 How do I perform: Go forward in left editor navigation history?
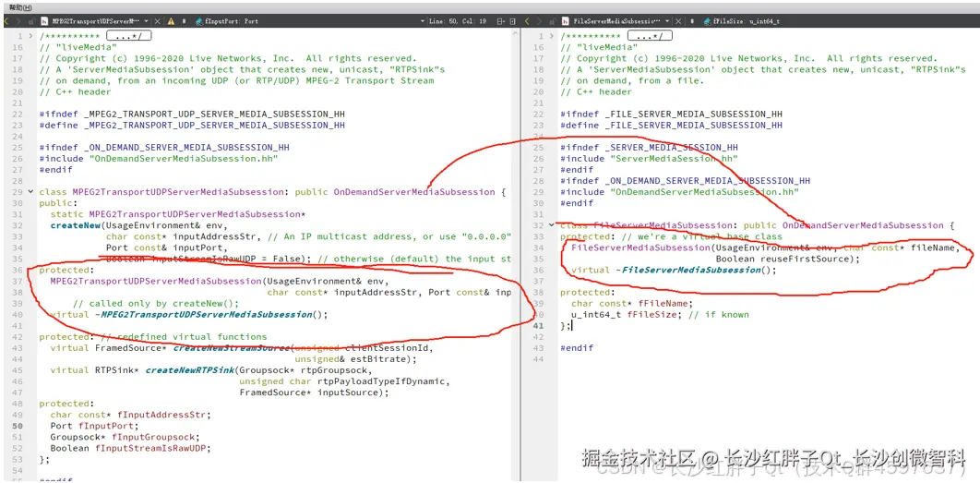point(18,21)
